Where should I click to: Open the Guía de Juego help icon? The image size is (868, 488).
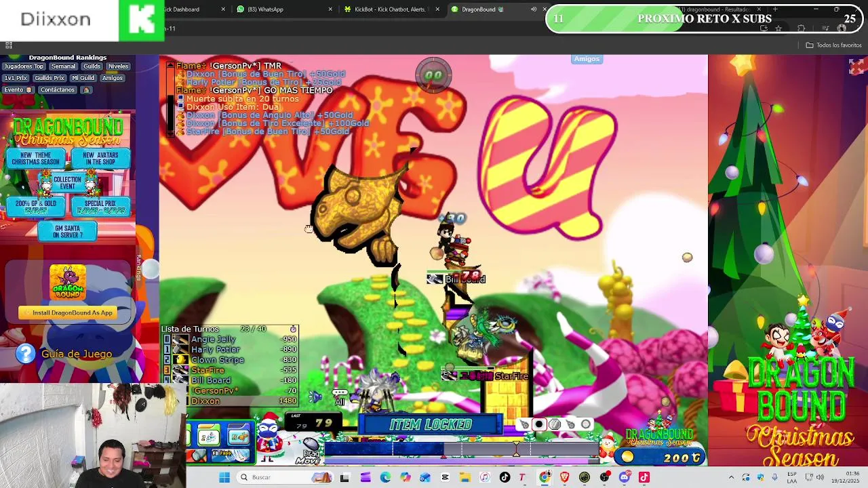click(x=26, y=353)
